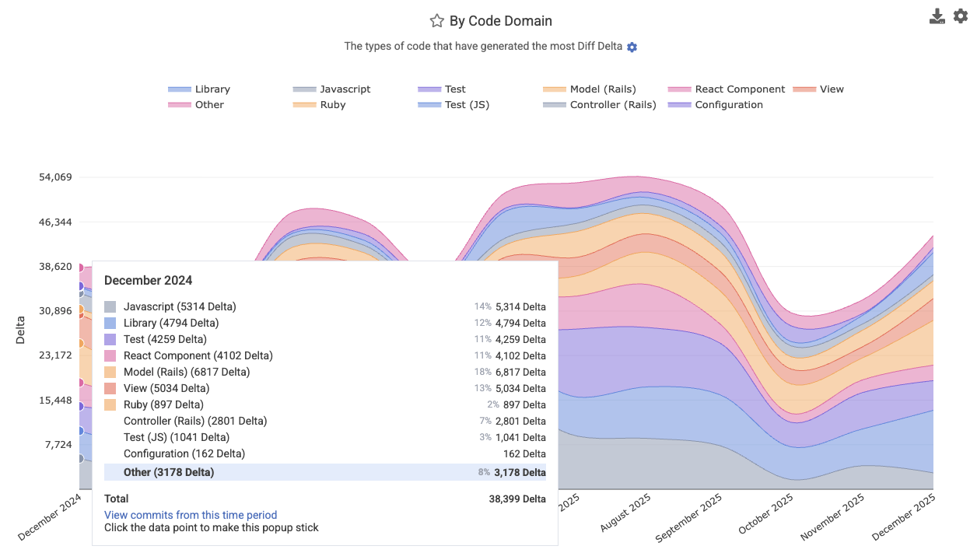This screenshot has width=977, height=560.
Task: Click the Configuration legend swatch
Action: 680,105
